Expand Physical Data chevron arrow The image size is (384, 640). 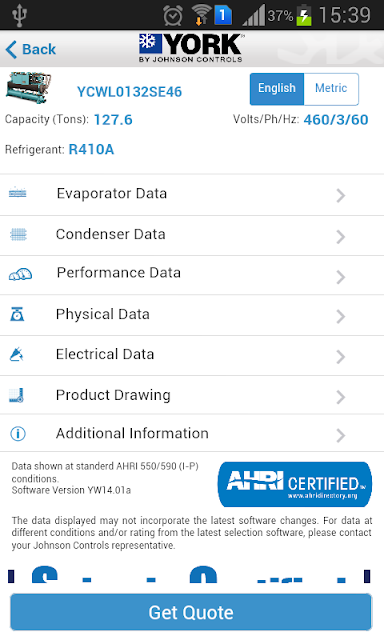click(x=341, y=316)
